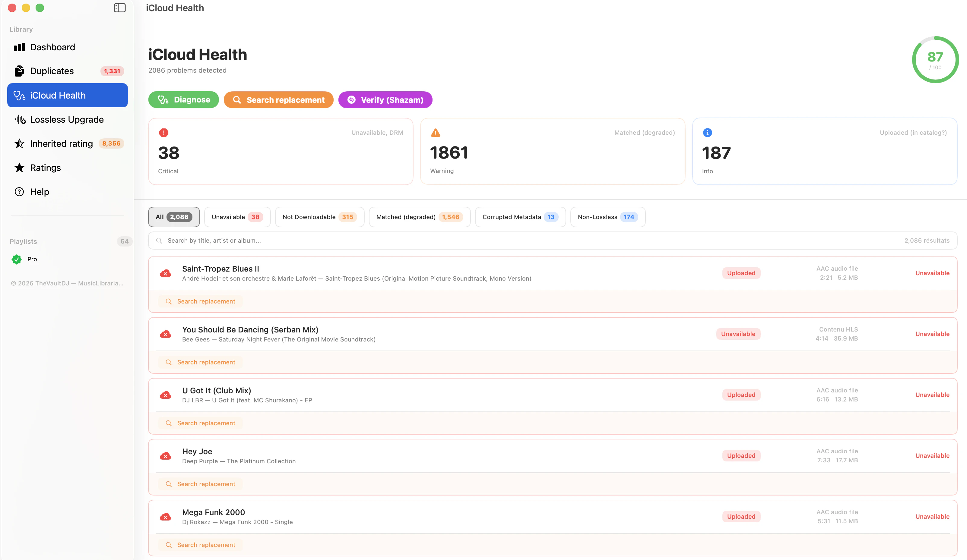Viewport: 967px width, 560px height.
Task: Show Matched (degraded) filter tab
Action: (x=419, y=217)
